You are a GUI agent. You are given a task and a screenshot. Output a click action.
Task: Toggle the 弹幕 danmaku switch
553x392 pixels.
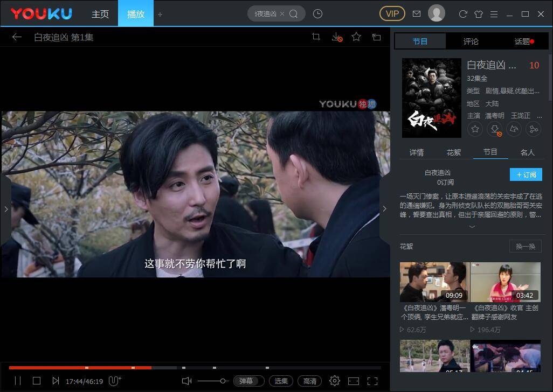pos(249,381)
